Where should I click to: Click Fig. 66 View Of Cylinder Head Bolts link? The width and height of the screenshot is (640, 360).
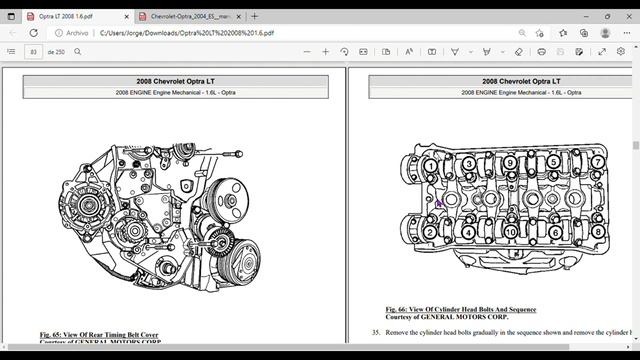(461, 309)
